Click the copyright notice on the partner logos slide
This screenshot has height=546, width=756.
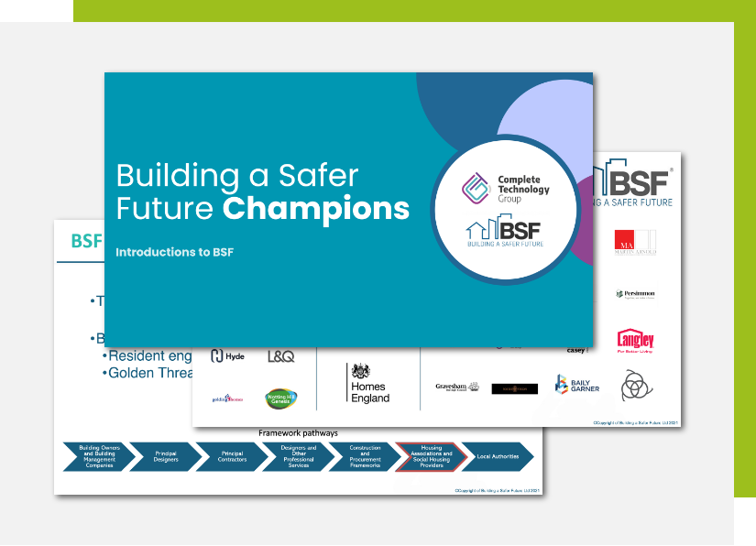(x=635, y=423)
